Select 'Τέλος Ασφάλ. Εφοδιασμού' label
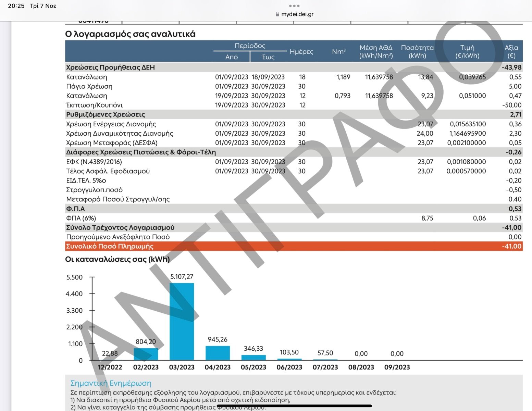The width and height of the screenshot is (532, 411). coord(108,171)
